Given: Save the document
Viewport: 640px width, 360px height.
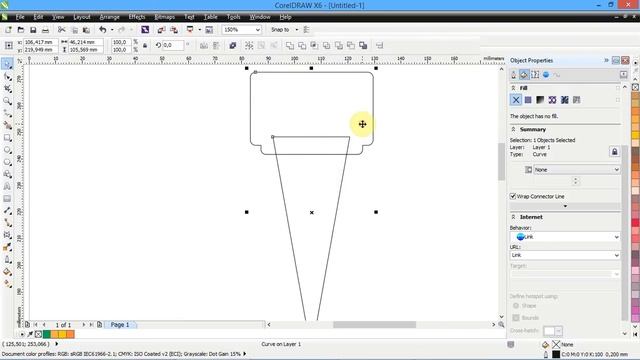Looking at the screenshot, I should [33, 30].
